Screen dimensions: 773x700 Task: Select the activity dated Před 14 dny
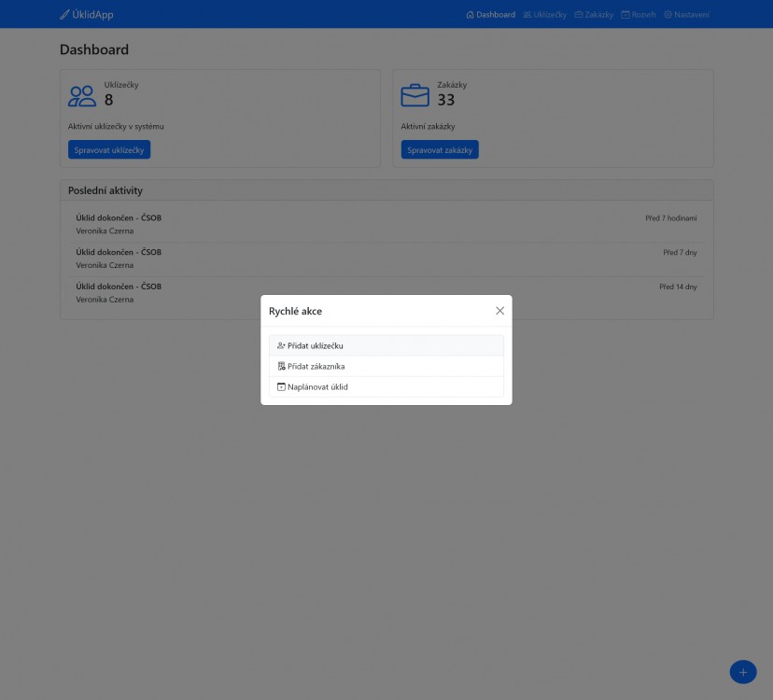coord(386,293)
